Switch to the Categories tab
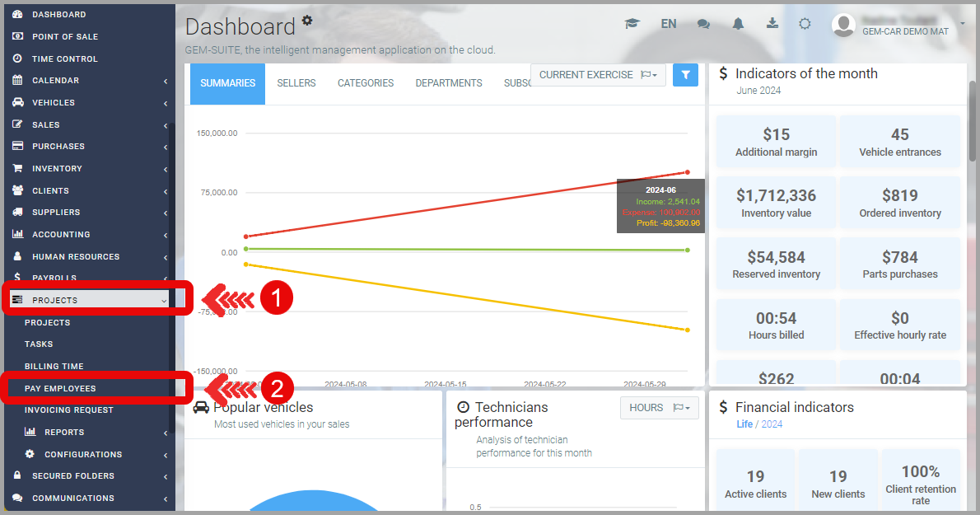The width and height of the screenshot is (980, 515). pyautogui.click(x=366, y=83)
